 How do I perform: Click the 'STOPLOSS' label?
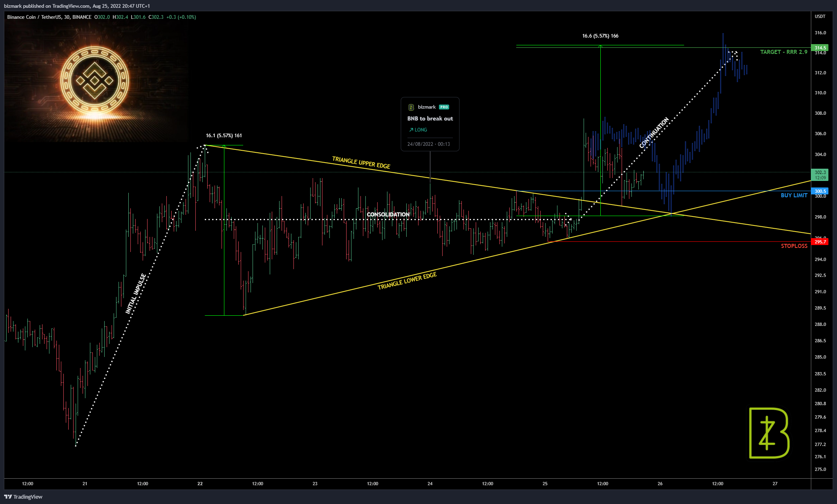click(x=794, y=246)
